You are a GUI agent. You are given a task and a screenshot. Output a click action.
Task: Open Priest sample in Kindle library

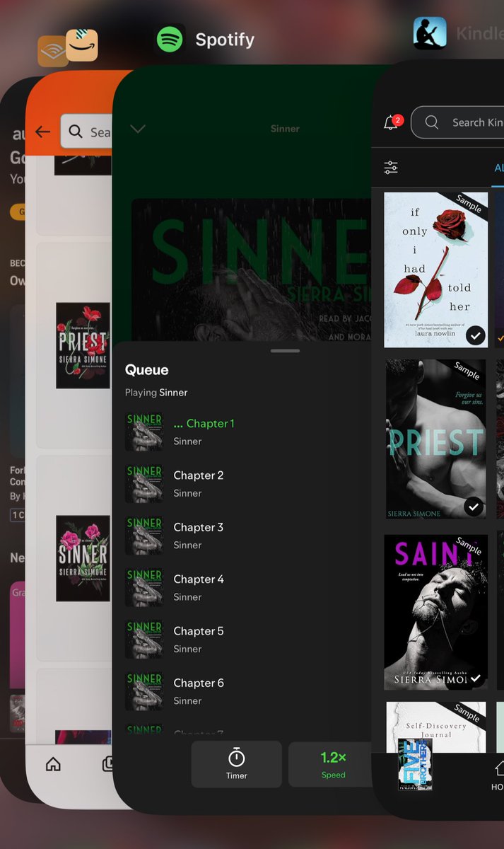coord(435,439)
